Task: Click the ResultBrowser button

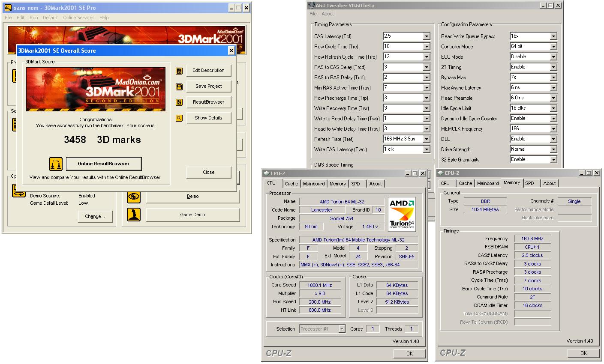Action: click(209, 102)
